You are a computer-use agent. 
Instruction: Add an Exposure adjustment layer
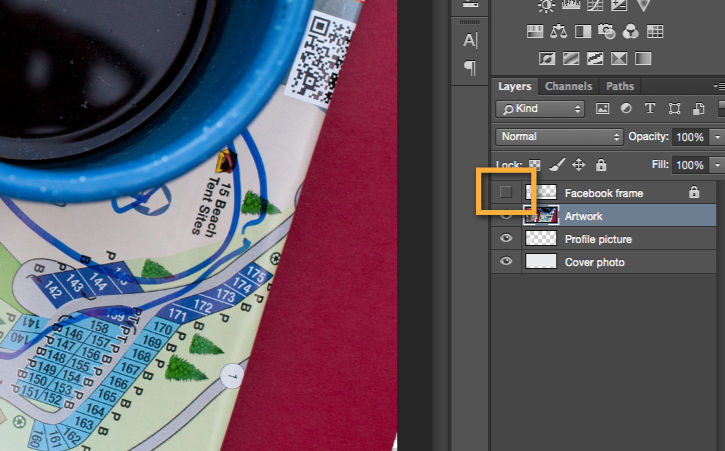(x=619, y=5)
